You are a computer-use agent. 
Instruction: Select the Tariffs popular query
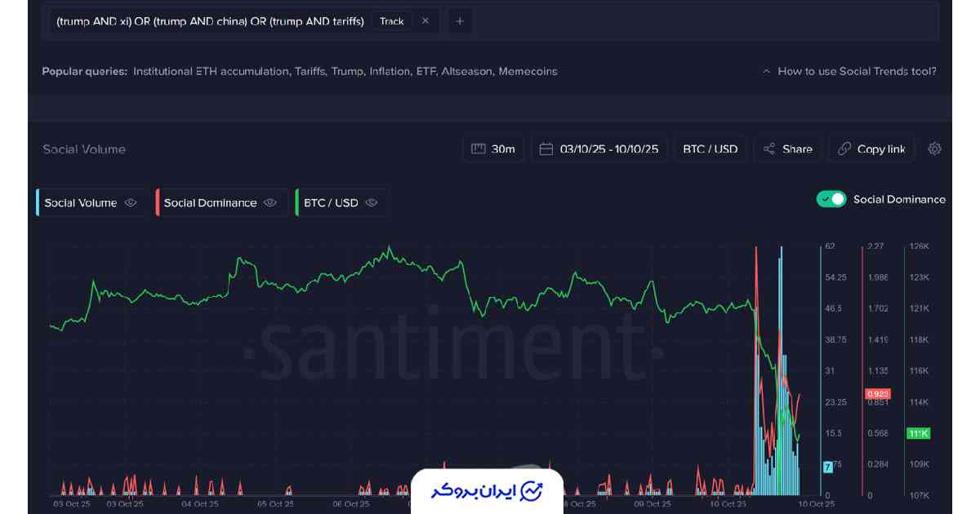tap(309, 71)
